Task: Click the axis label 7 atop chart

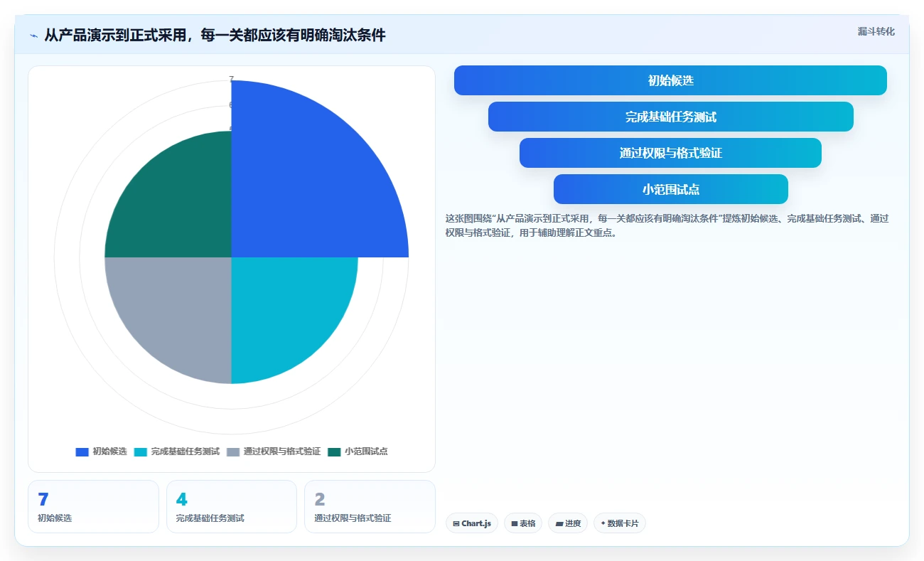Action: [x=232, y=79]
